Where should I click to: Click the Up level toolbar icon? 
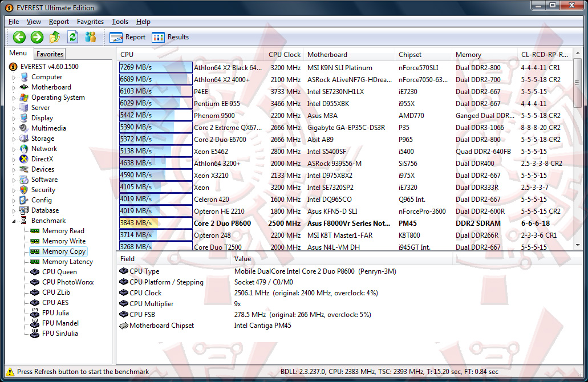pyautogui.click(x=55, y=37)
